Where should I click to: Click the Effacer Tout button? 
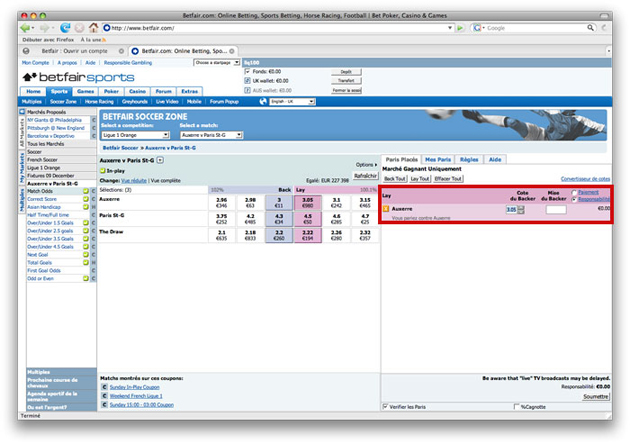pos(448,179)
